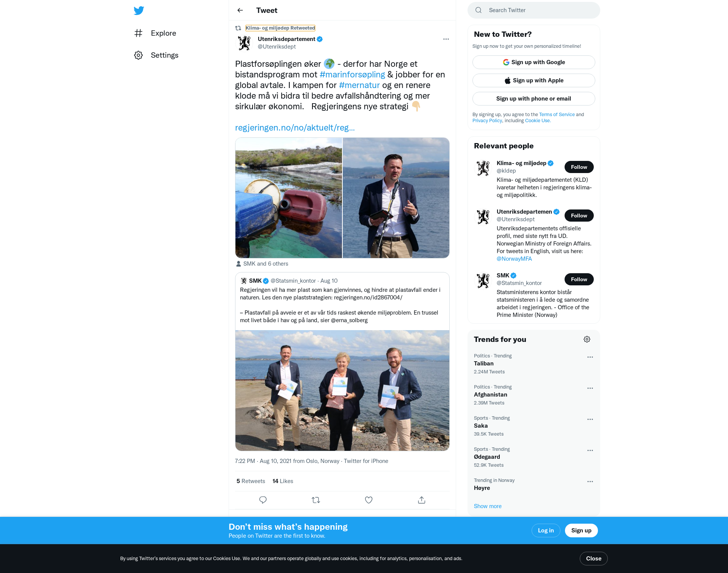Open Terms of Service link
The image size is (728, 573).
pos(557,115)
